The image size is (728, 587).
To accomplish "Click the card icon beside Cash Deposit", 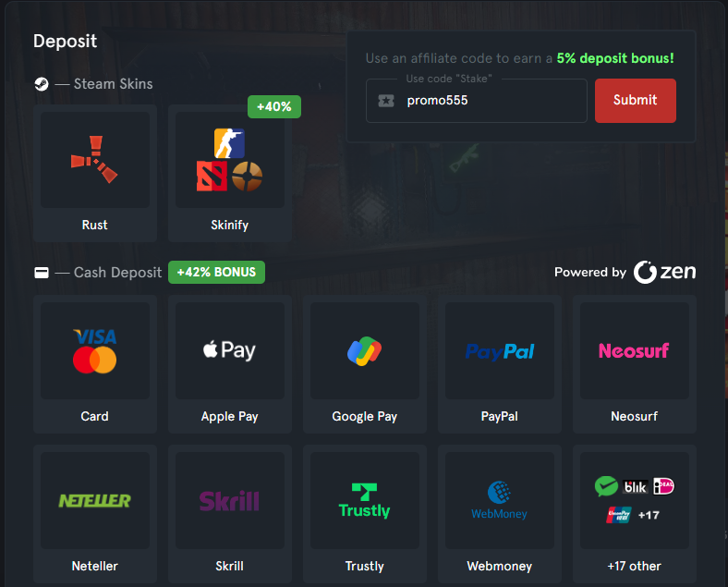I will [42, 273].
